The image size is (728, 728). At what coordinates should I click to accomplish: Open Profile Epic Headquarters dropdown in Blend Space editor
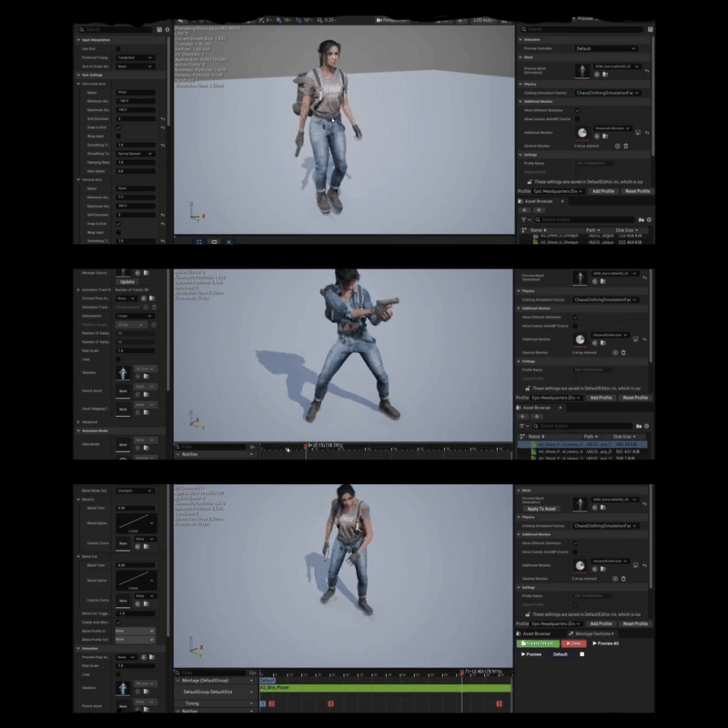point(558,191)
